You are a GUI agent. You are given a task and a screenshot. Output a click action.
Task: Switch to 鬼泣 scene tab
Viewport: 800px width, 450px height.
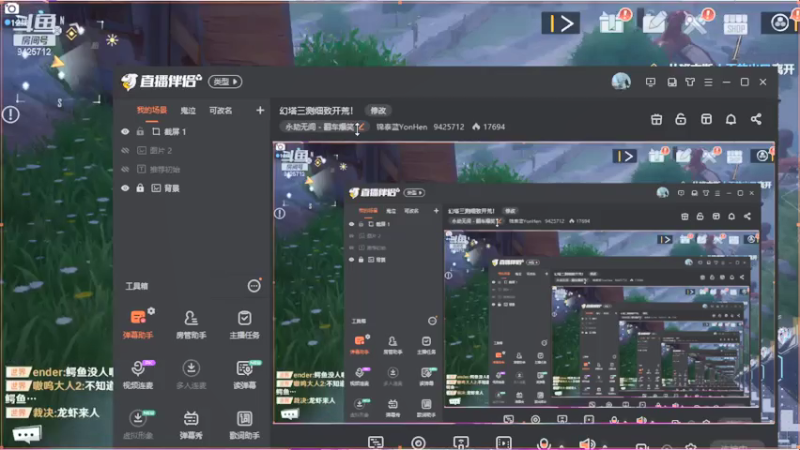click(188, 110)
